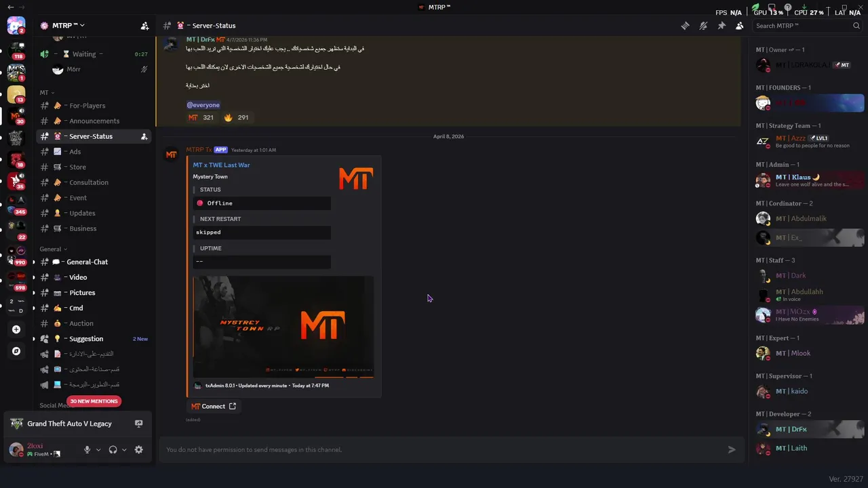Go back with the left arrow
The width and height of the screenshot is (868, 488).
tap(11, 7)
